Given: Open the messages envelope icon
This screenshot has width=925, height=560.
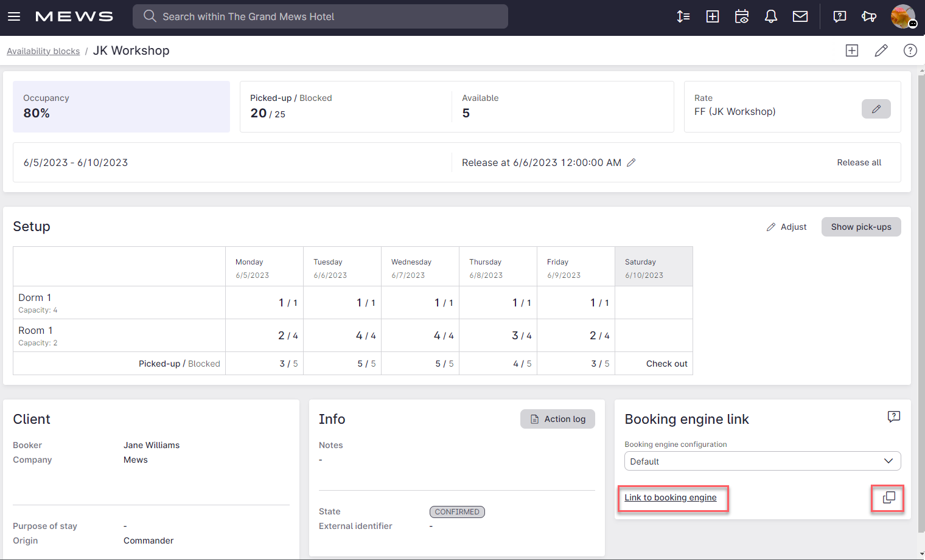Looking at the screenshot, I should click(800, 16).
